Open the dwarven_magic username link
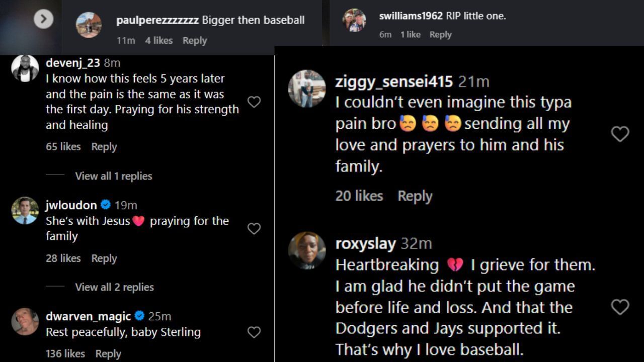The height and width of the screenshot is (362, 644). (x=88, y=316)
